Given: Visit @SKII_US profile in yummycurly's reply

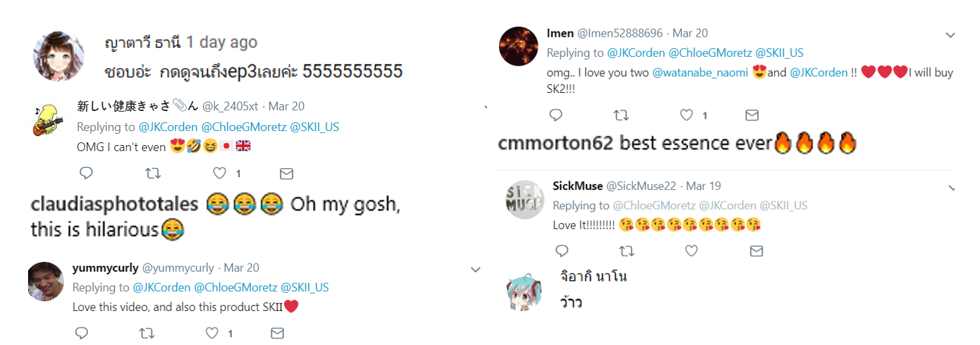Looking at the screenshot, I should tap(305, 287).
